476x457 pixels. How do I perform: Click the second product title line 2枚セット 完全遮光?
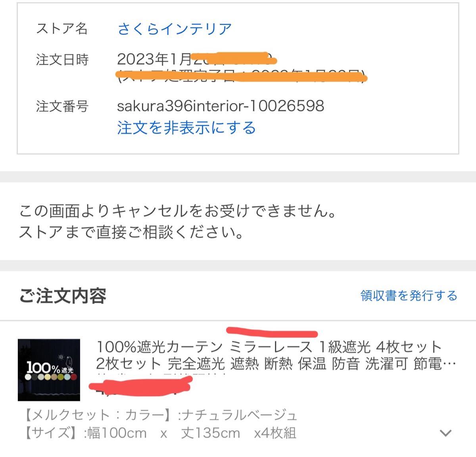coord(160,363)
